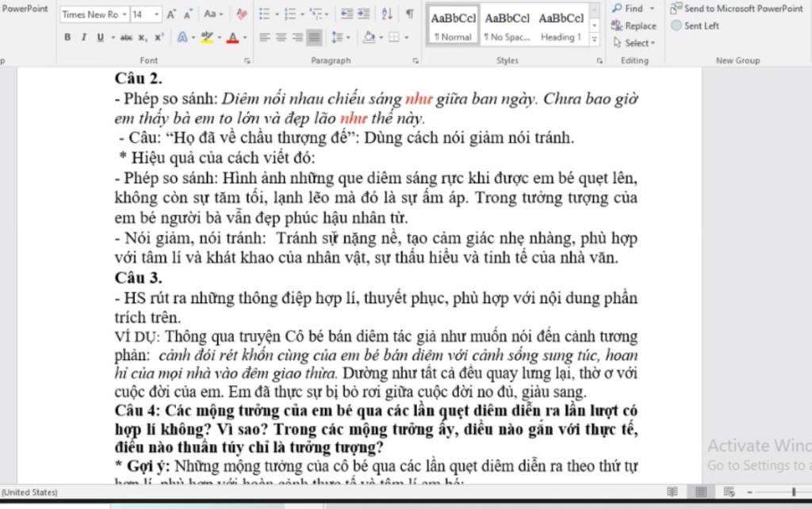Click Clear All Formatting icon
Viewport: 812px width, 509px height.
241,14
